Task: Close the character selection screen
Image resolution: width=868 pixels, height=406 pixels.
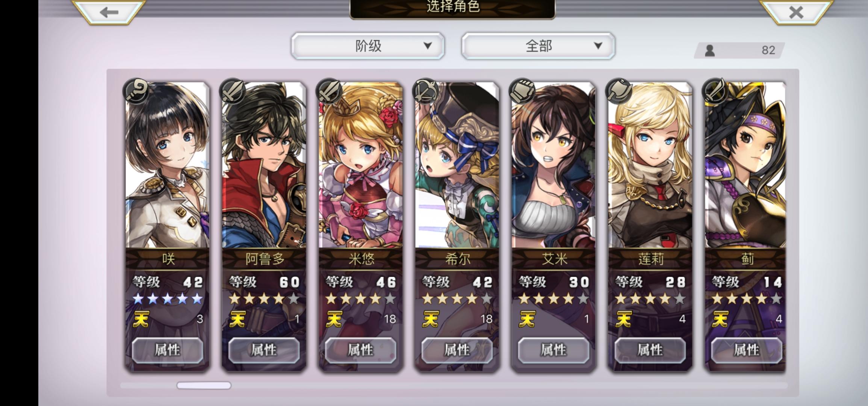Action: click(796, 12)
